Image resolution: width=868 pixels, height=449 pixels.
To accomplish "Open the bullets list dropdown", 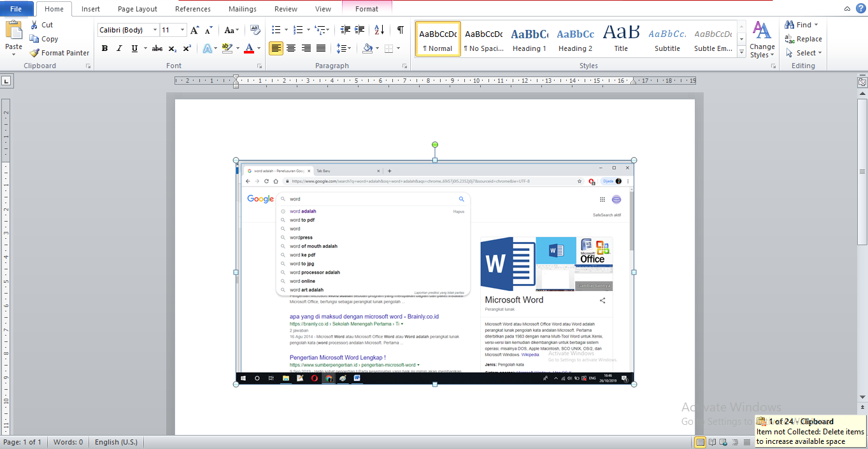I will (x=286, y=30).
